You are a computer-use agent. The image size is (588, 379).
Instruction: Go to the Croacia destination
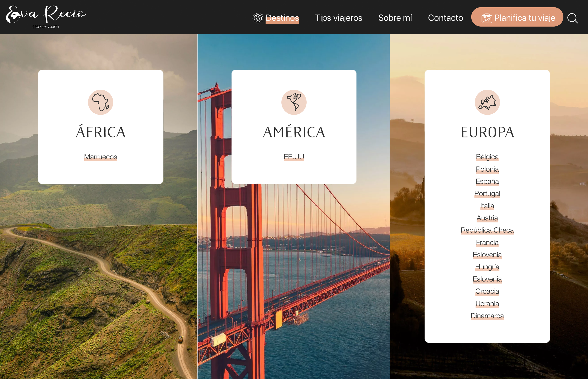(x=487, y=291)
